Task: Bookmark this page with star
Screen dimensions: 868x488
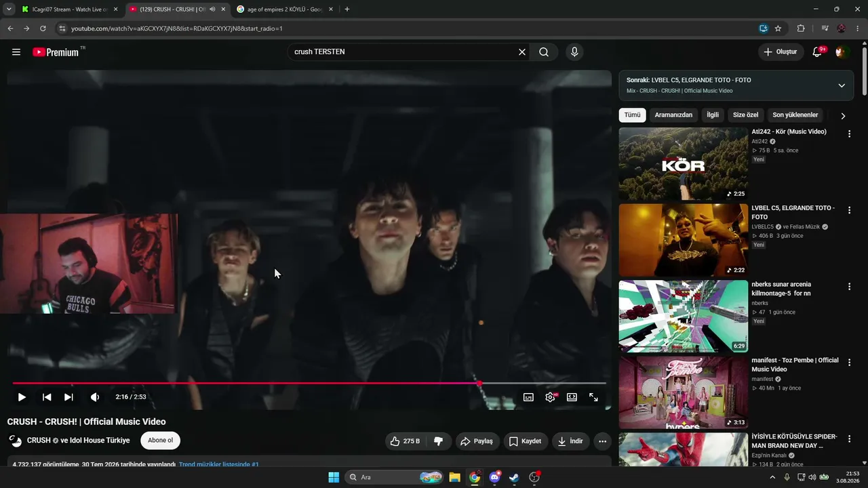Action: tap(778, 28)
